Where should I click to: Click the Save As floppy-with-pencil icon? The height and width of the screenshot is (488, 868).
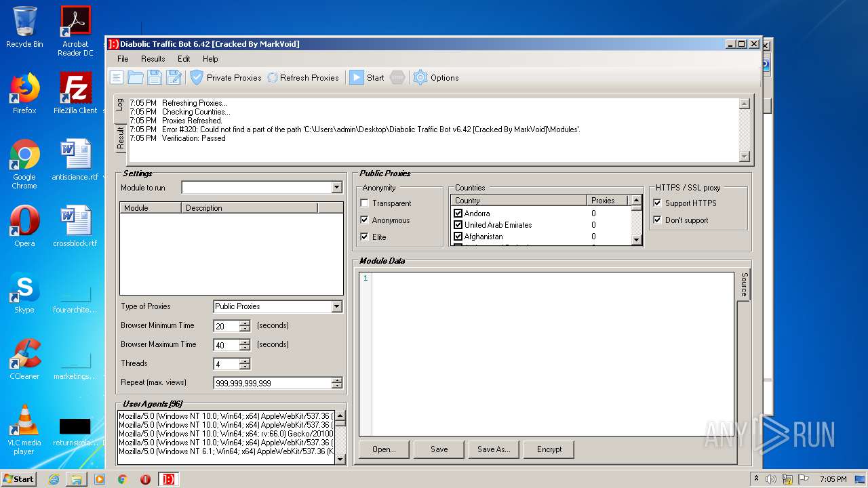[174, 77]
